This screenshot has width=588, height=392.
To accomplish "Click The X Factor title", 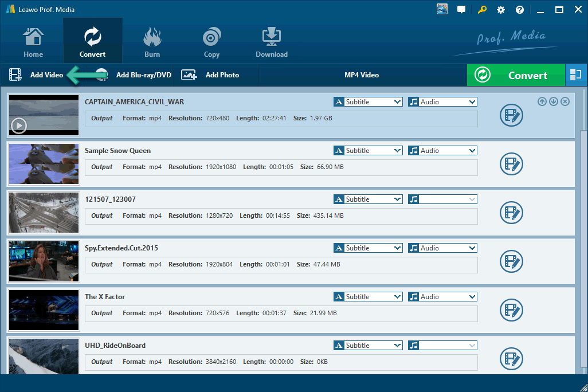I will (x=105, y=297).
